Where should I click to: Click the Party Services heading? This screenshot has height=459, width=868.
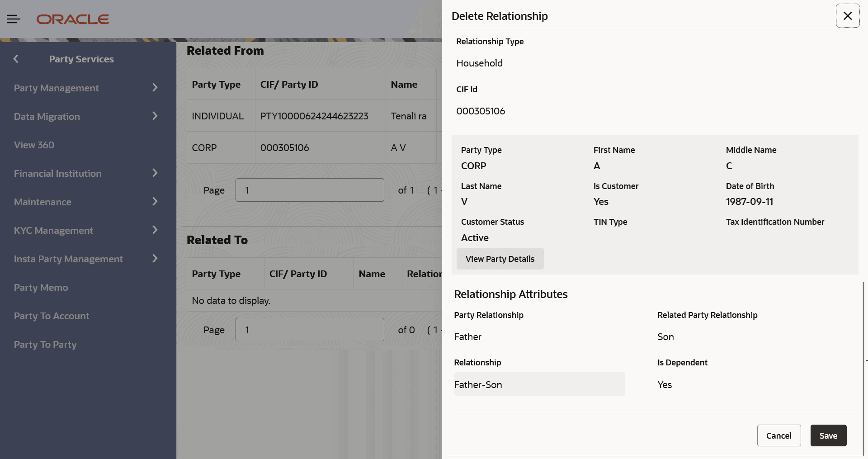81,59
